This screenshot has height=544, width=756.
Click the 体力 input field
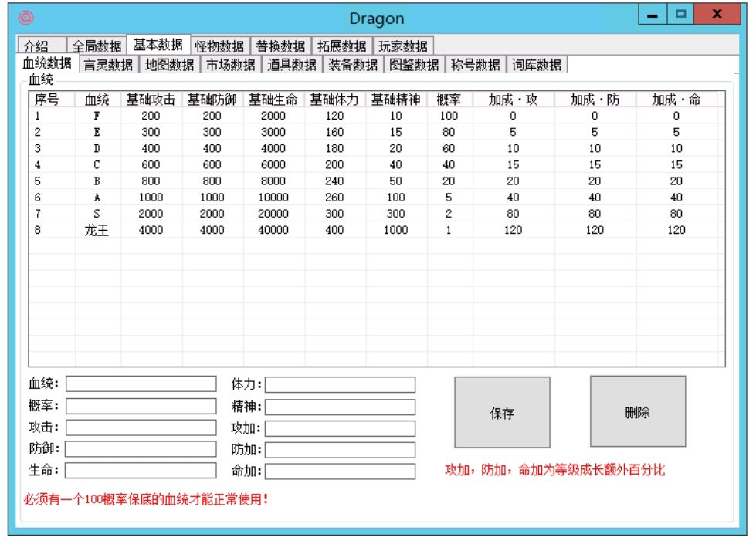click(340, 385)
